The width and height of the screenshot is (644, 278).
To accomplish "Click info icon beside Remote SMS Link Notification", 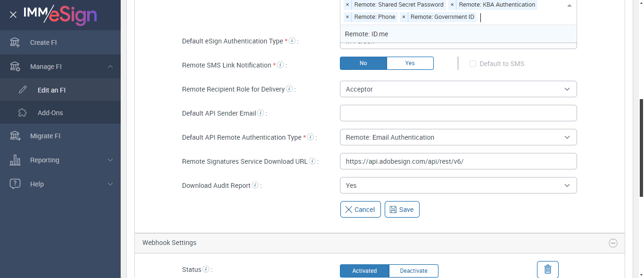I will click(281, 65).
